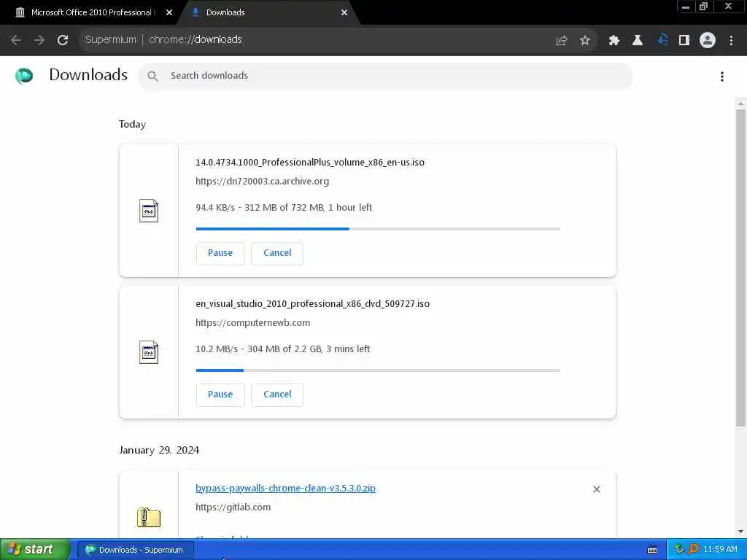Screen dimensions: 747x560
Task: Pause the ProfessionalPlus_volume ISO download
Action: 220,253
